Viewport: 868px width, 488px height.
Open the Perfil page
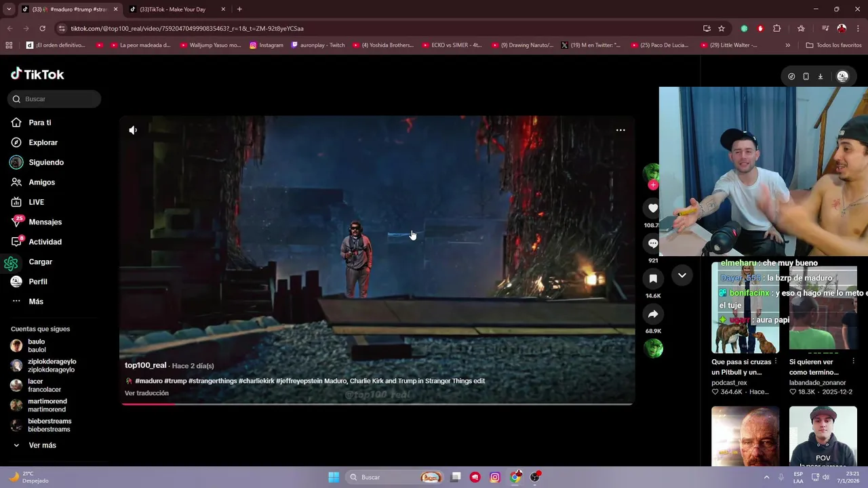pos(38,281)
